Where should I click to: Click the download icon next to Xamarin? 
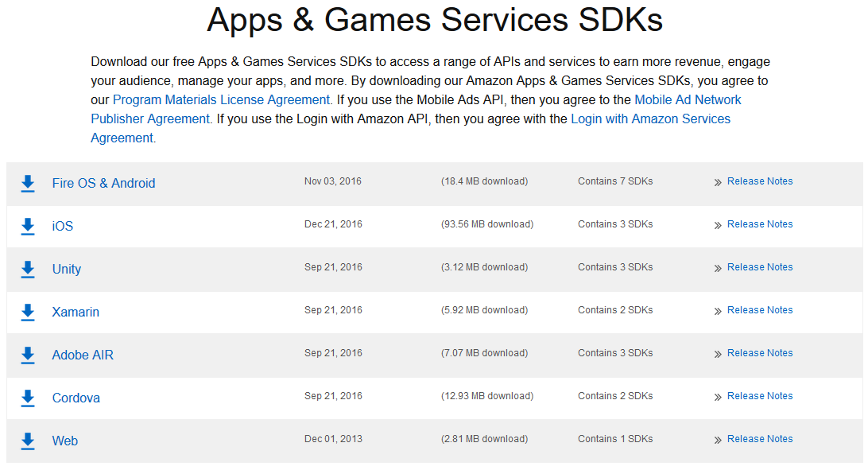(28, 313)
